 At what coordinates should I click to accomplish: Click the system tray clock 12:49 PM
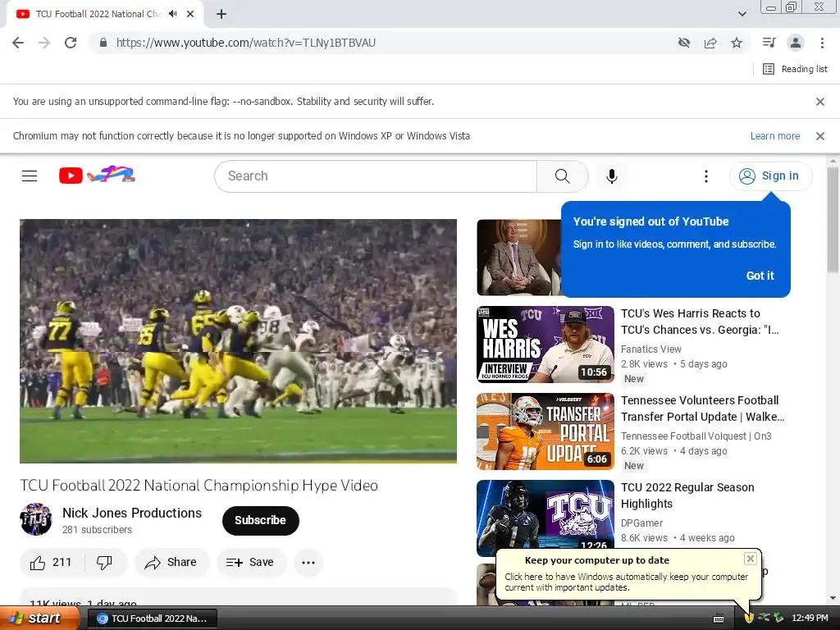(810, 619)
